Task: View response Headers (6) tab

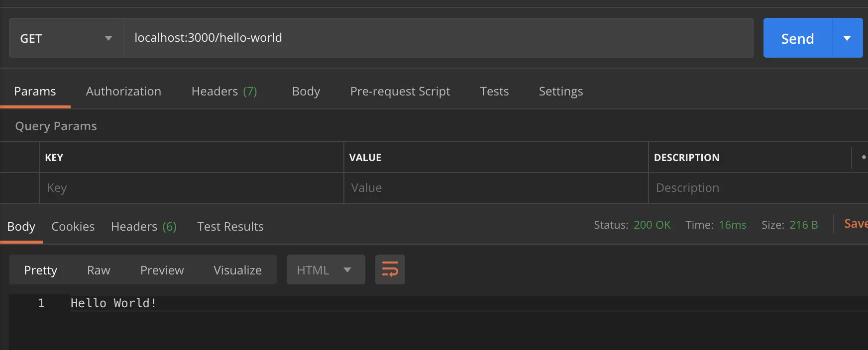Action: [143, 227]
